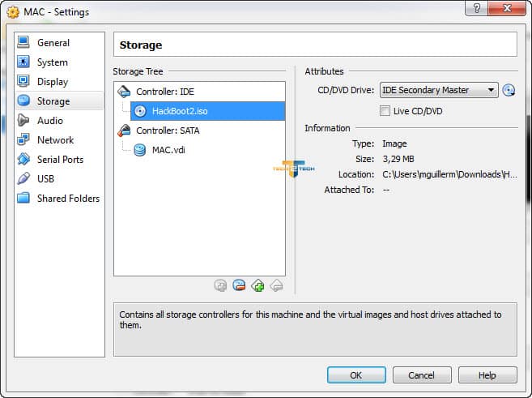The image size is (532, 398).
Task: Open the Serial Ports settings category
Action: pos(60,160)
